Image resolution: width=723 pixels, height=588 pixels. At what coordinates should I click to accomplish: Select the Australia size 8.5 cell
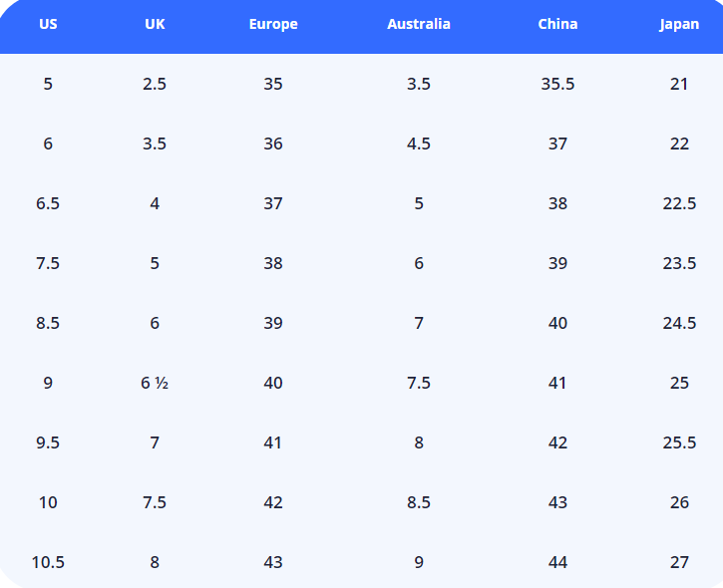coord(419,502)
